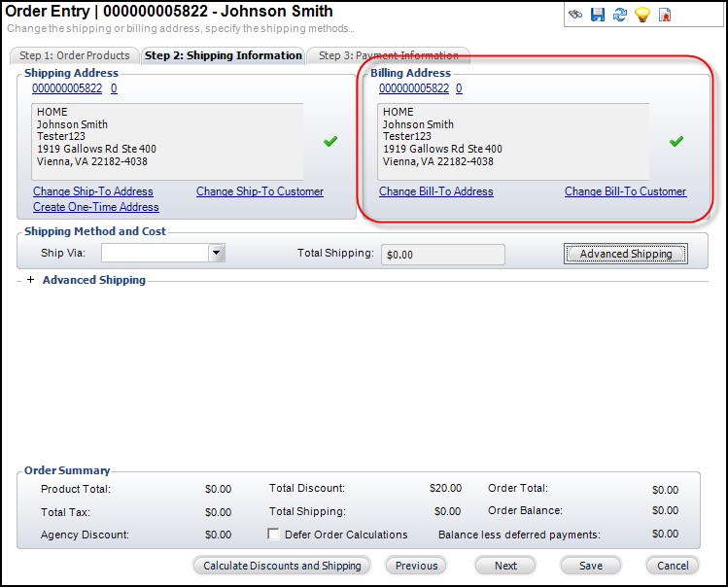Toggle Defer Order Calculations checkbox
Image resolution: width=728 pixels, height=587 pixels.
[x=273, y=535]
